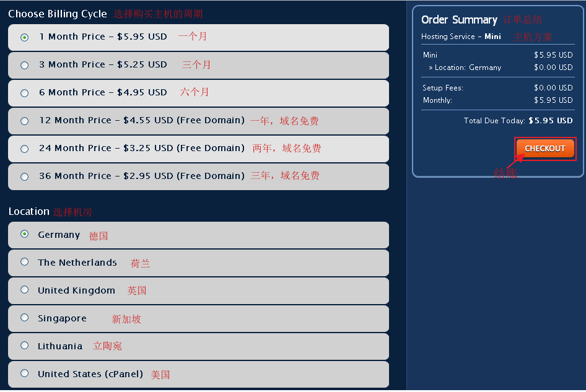Select 6 Month Price radio button

[25, 93]
